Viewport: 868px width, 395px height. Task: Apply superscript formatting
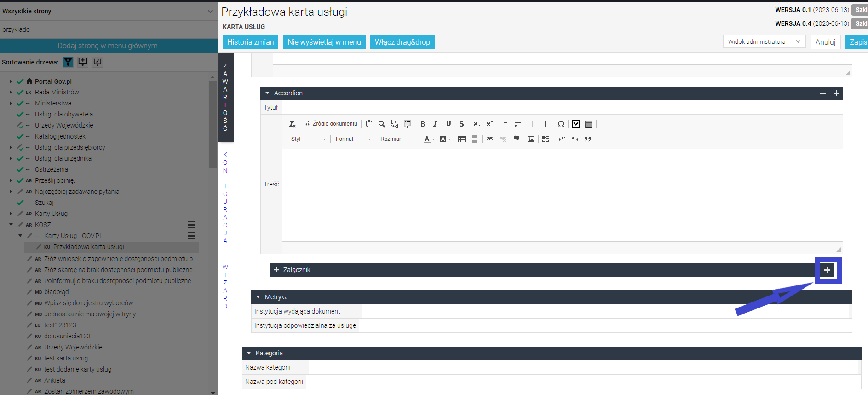pos(489,124)
